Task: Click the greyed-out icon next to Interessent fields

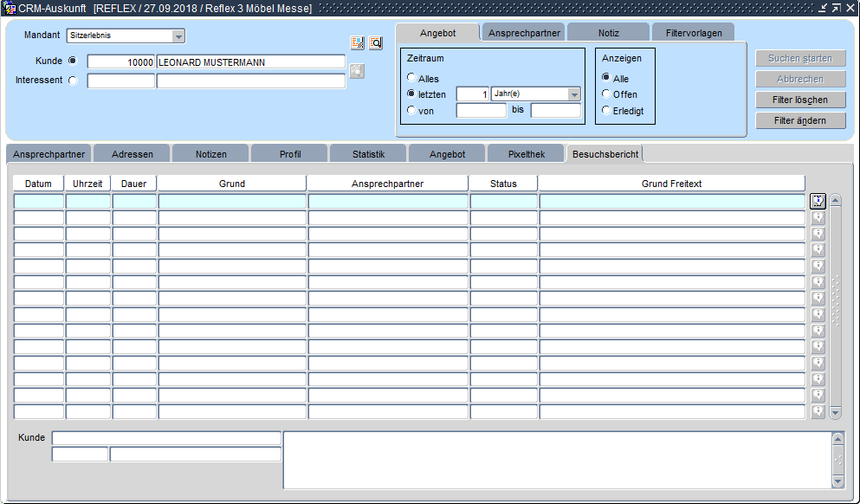Action: pos(357,71)
